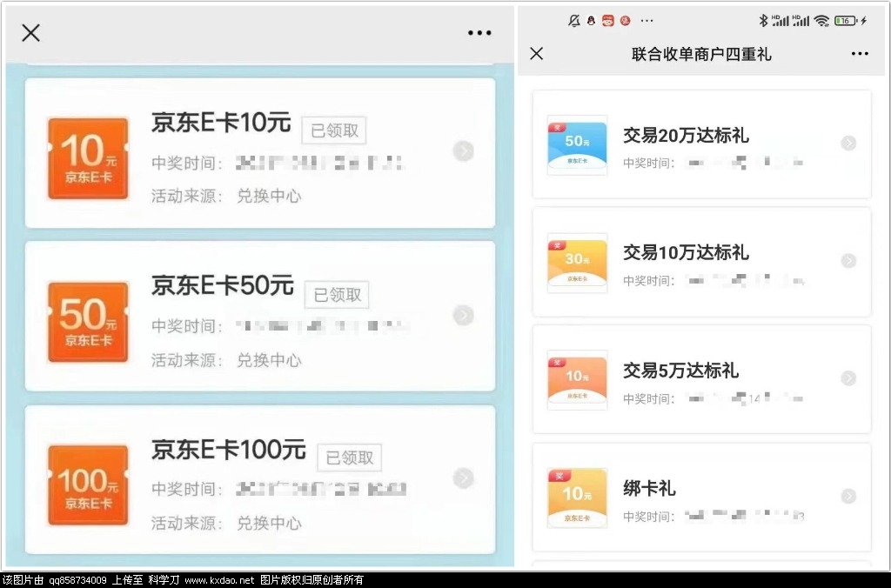Expand the 京东E卡100元 entry arrow
The image size is (891, 588).
(x=464, y=478)
